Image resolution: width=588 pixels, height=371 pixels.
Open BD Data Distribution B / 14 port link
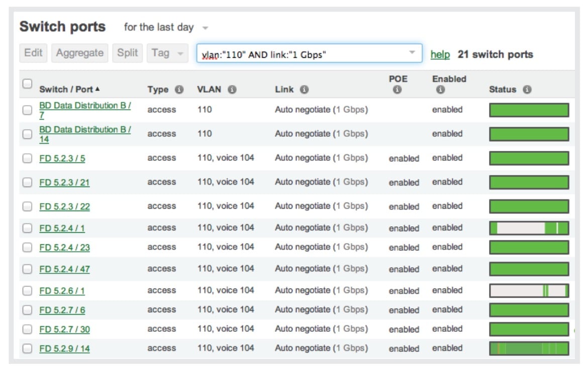coord(85,134)
